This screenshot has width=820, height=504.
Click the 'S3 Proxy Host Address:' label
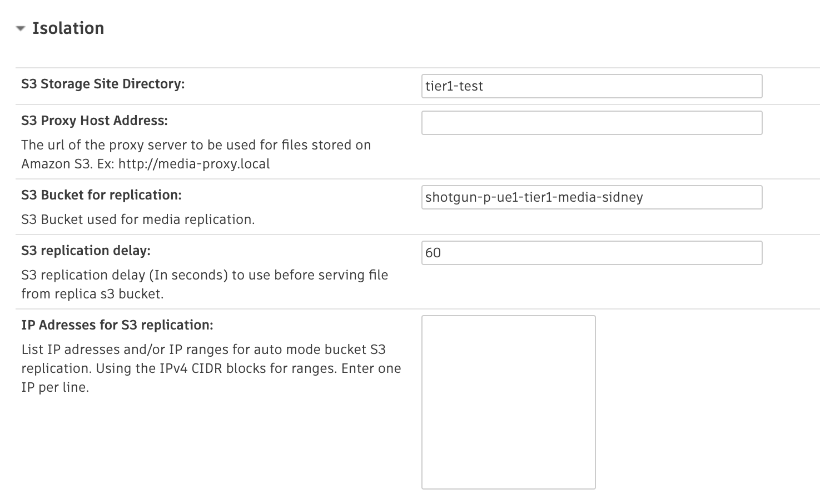(95, 121)
